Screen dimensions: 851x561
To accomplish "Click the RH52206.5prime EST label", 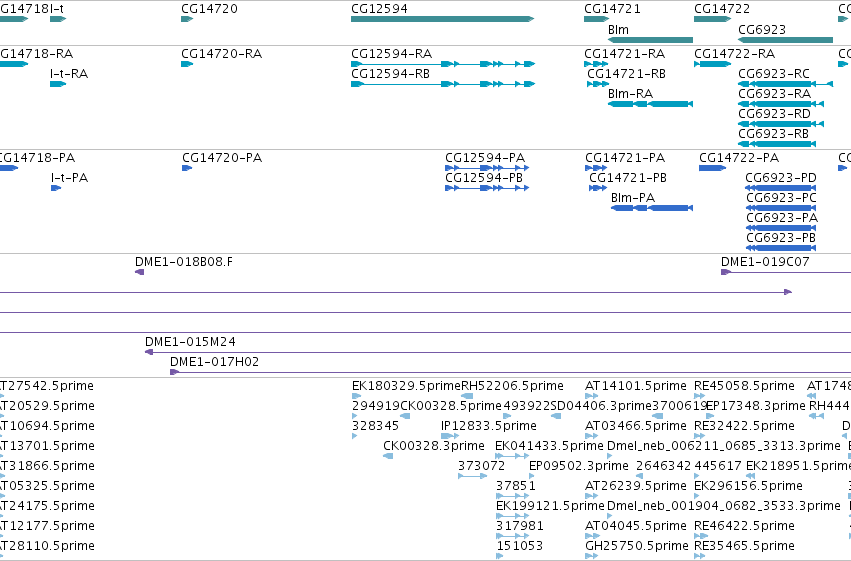I will [512, 386].
